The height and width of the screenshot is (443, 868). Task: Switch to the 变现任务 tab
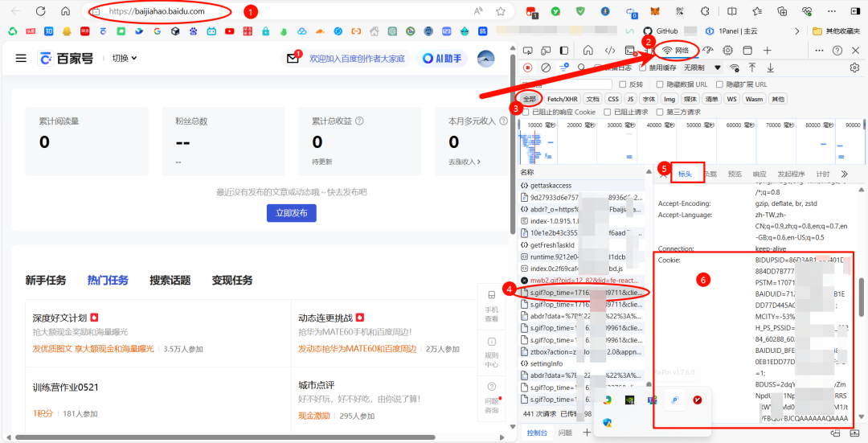point(232,281)
